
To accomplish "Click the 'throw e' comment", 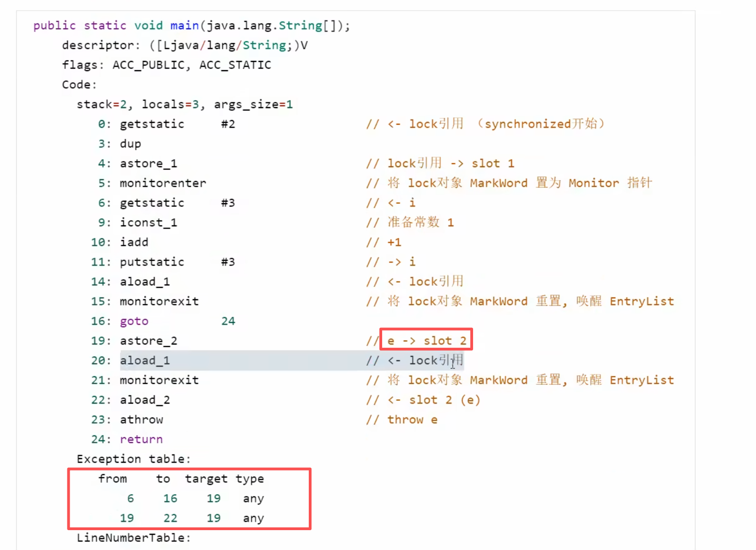I will [x=412, y=420].
